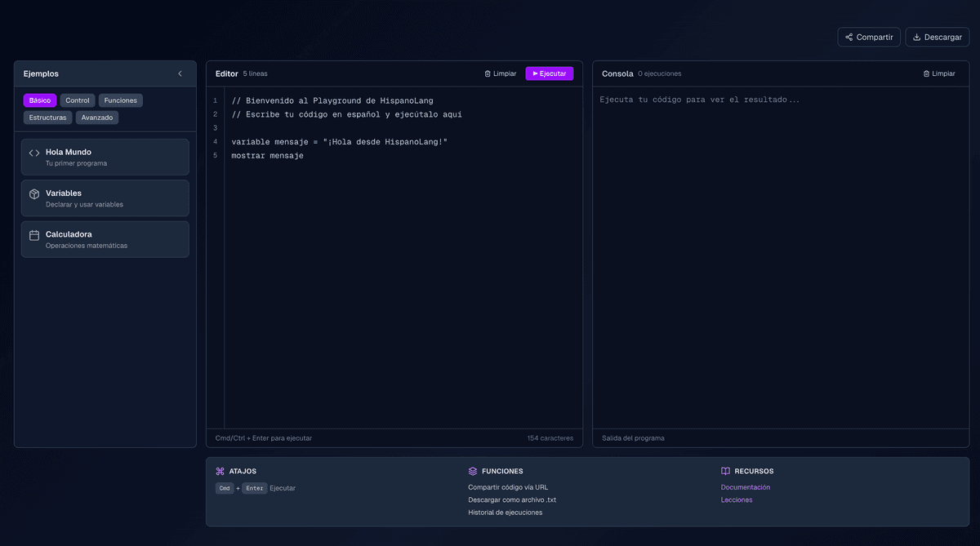Image resolution: width=980 pixels, height=546 pixels.
Task: Click the Calculadora example's calculator icon
Action: tap(33, 235)
